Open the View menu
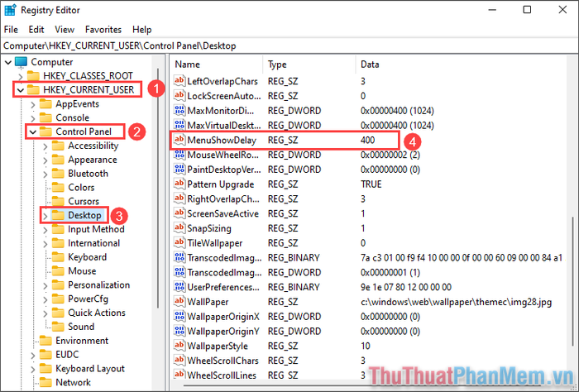 click(x=65, y=30)
